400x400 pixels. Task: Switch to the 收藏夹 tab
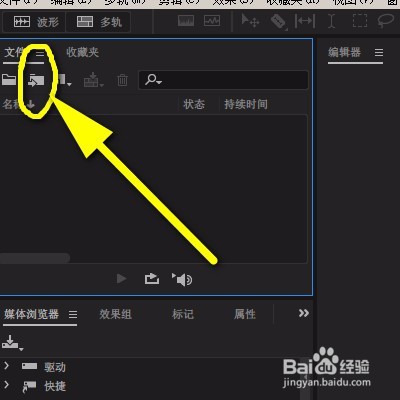pyautogui.click(x=82, y=52)
